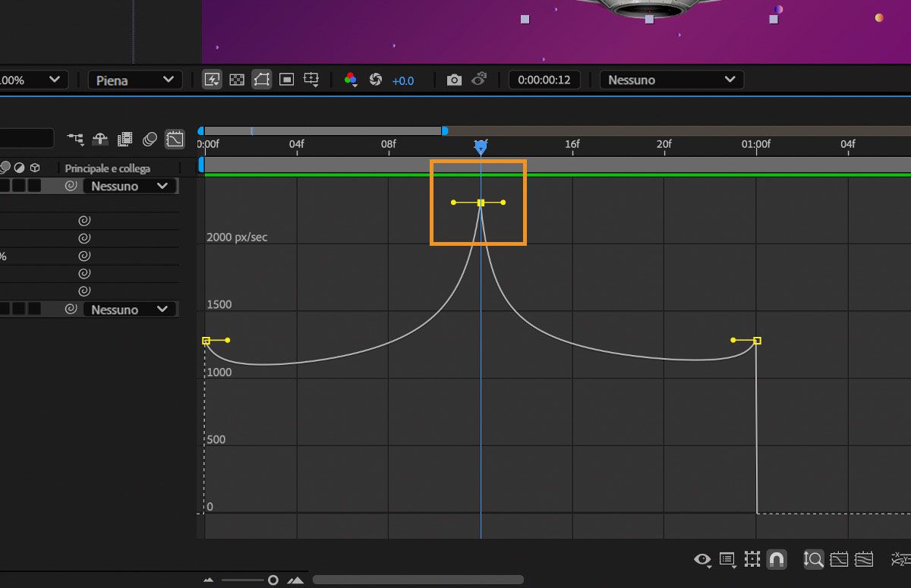Toggle auto-zoom graph height button
Image resolution: width=911 pixels, height=588 pixels.
(x=814, y=560)
